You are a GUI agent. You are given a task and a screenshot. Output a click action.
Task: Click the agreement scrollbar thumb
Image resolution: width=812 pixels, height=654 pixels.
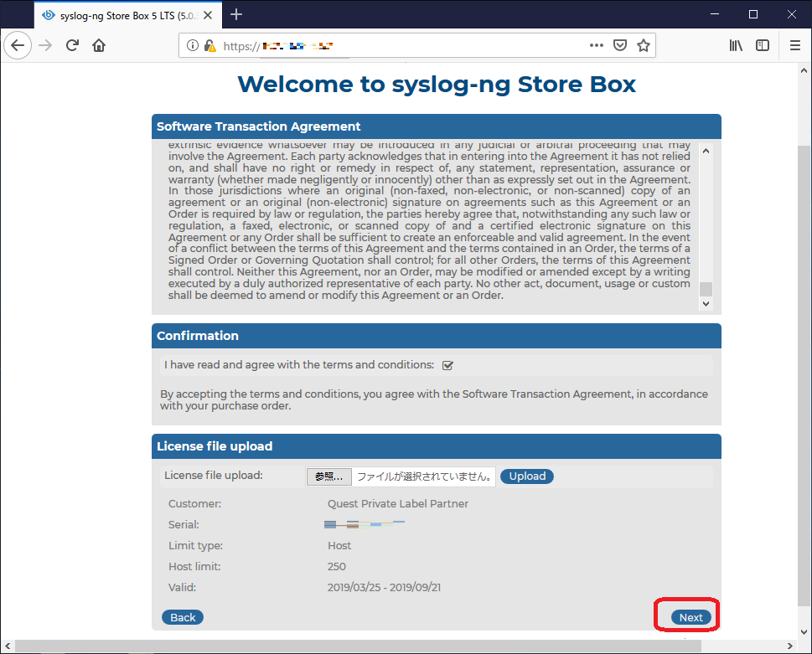(x=706, y=289)
